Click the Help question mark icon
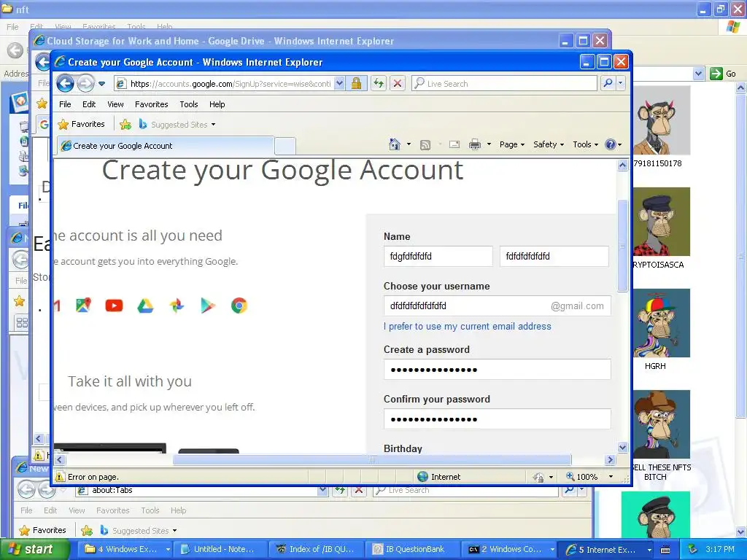This screenshot has width=747, height=560. coord(611,144)
